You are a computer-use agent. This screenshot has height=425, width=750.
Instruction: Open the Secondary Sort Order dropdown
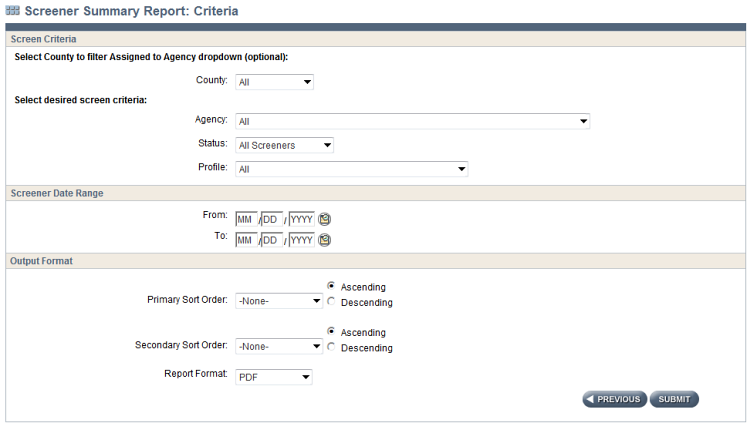[x=279, y=346]
